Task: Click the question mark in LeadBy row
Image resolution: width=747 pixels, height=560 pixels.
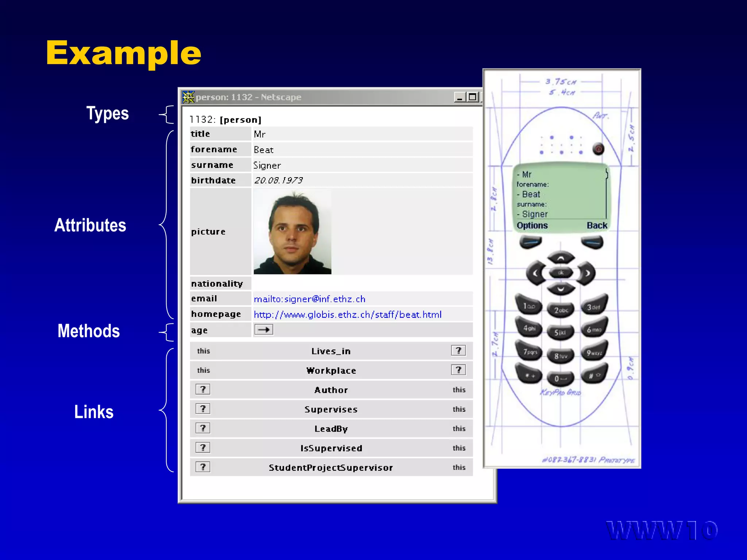Action: (203, 428)
